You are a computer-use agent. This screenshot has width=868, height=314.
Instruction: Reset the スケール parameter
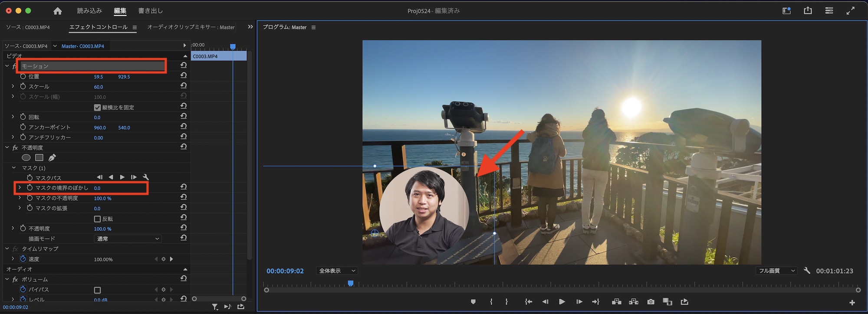point(184,86)
